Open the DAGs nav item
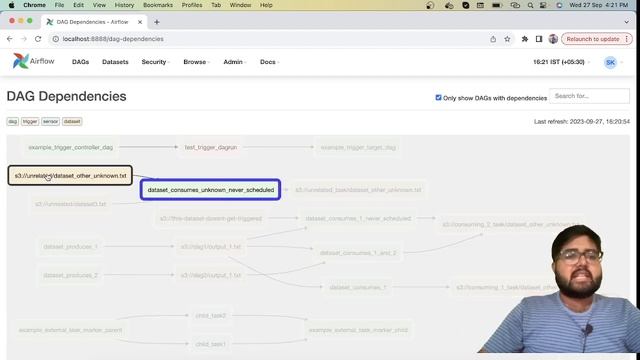This screenshot has height=360, width=640. [x=80, y=62]
